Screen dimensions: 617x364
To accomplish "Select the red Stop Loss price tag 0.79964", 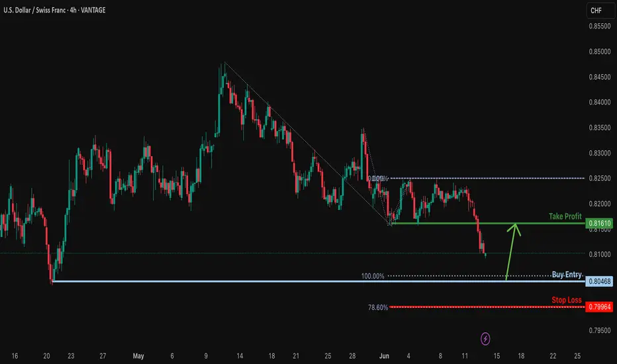I will pyautogui.click(x=599, y=307).
